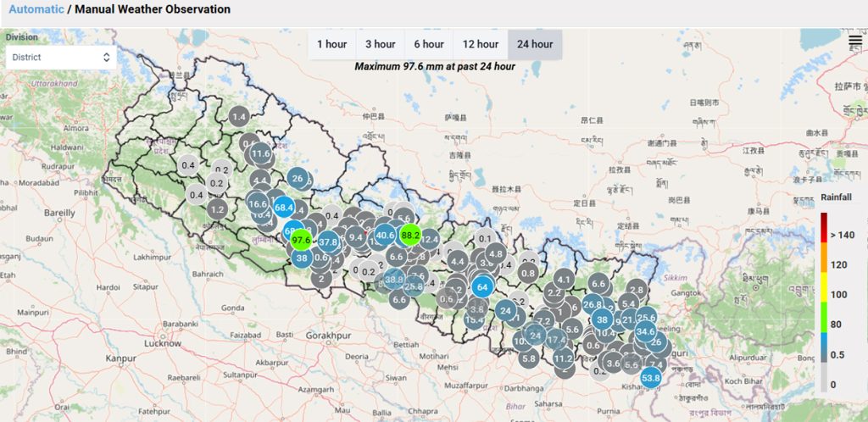Open the hamburger menu on the map
Screen dimensions: 868x422
tap(855, 40)
